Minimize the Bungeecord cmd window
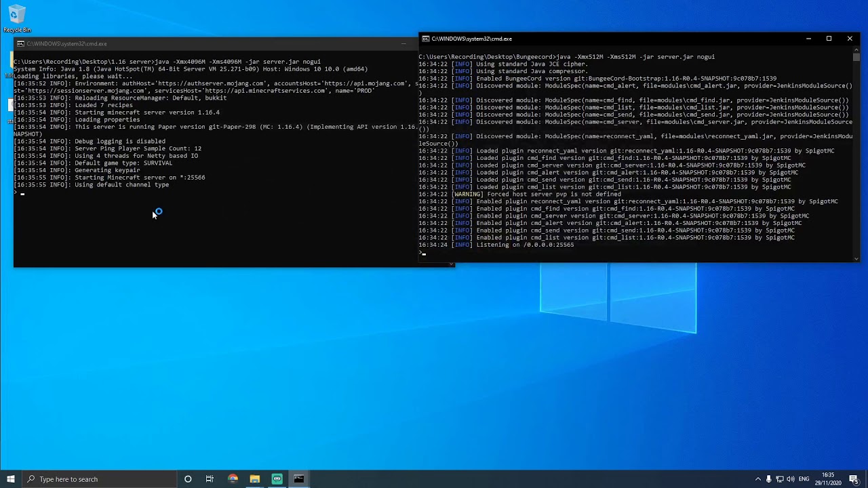 coord(808,39)
